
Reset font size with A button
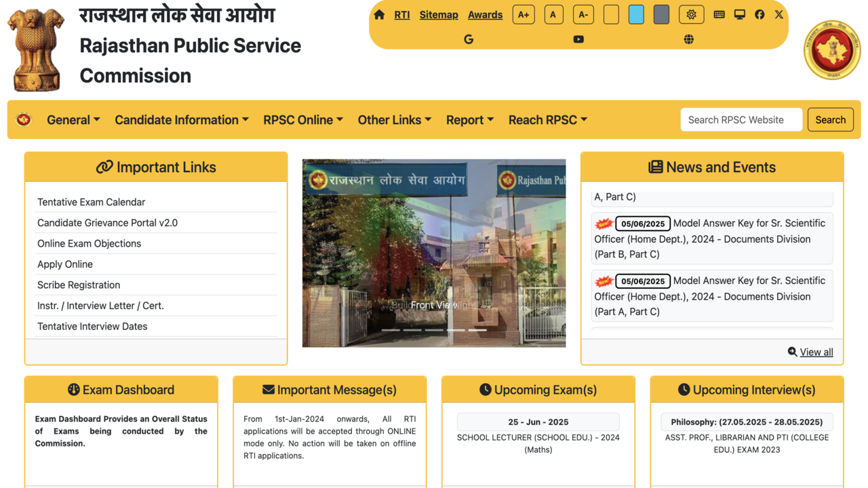(553, 14)
